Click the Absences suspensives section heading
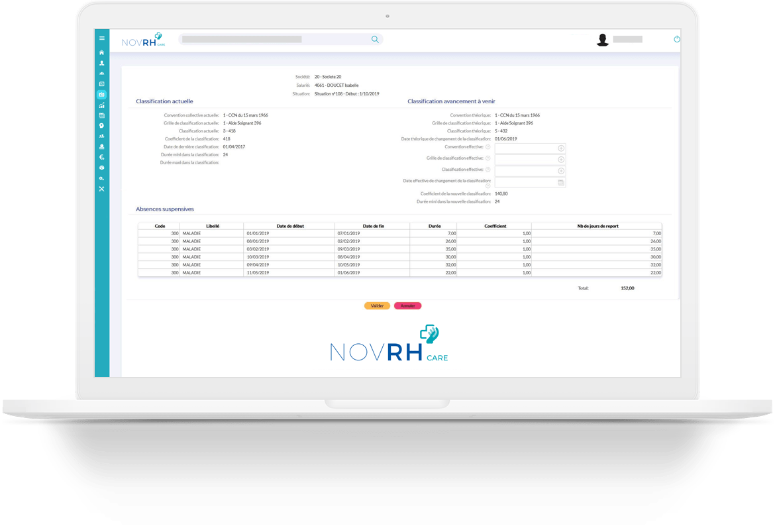775x532 pixels. [x=164, y=209]
